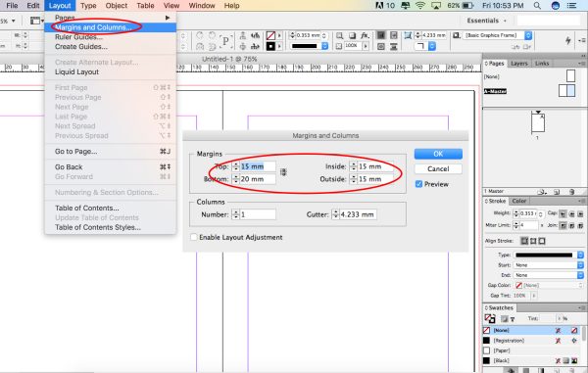
Task: Select the miter join stroke option
Action: pyautogui.click(x=563, y=225)
